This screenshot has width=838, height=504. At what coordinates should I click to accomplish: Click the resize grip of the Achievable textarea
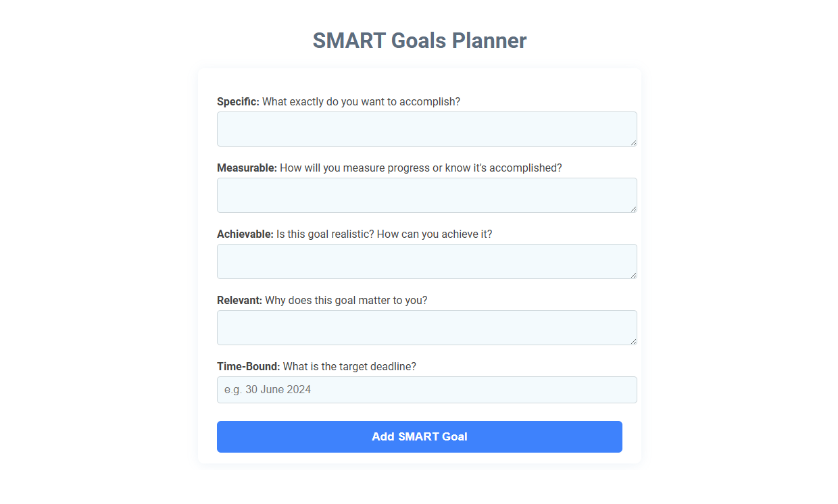(x=633, y=274)
